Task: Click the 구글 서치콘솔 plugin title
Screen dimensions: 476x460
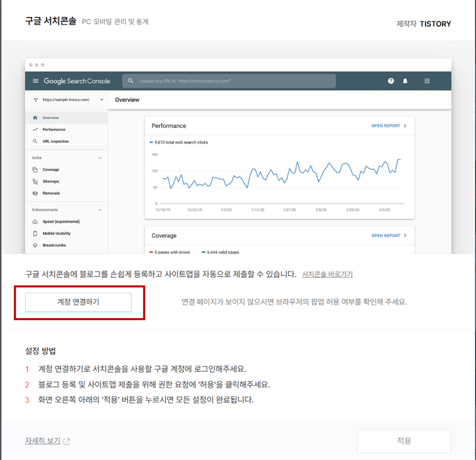Action: pyautogui.click(x=51, y=21)
